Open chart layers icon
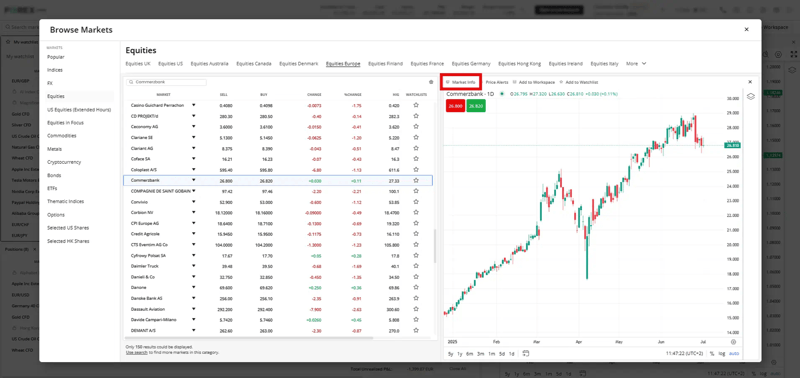Viewport: 800px width, 378px height. pos(751,96)
